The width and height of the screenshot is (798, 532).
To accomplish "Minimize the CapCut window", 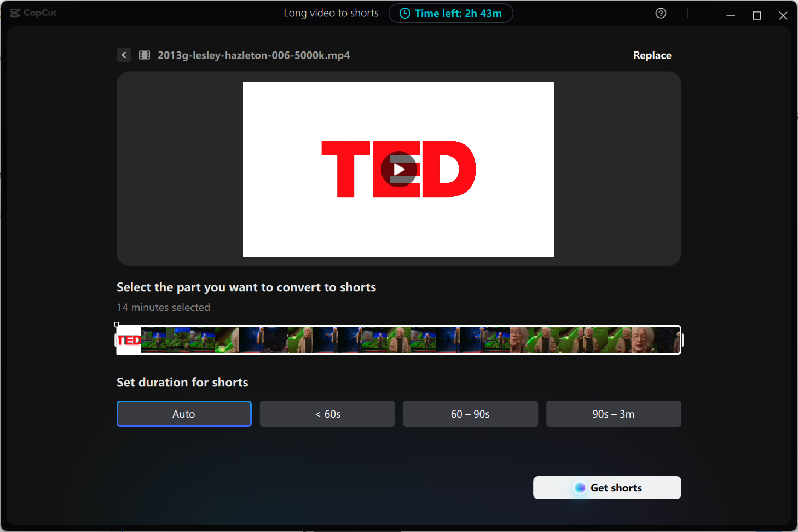I will point(731,15).
